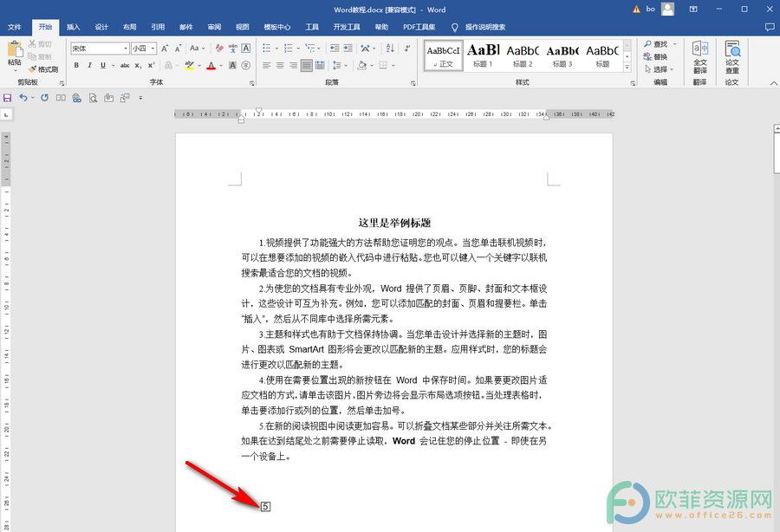780x532 pixels.
Task: Toggle Strikethrough (abc) formatting
Action: pos(125,65)
